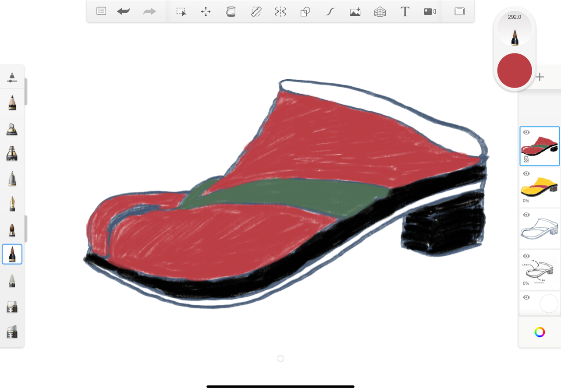Activate the four-arrow Transform tool
Viewport: 561px width, 392px height.
206,12
